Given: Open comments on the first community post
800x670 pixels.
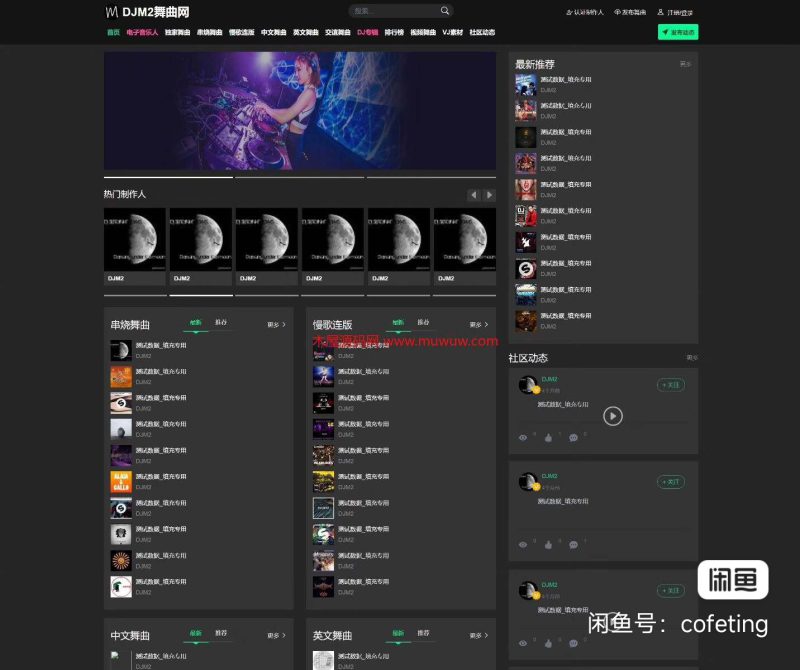Looking at the screenshot, I should pyautogui.click(x=573, y=438).
